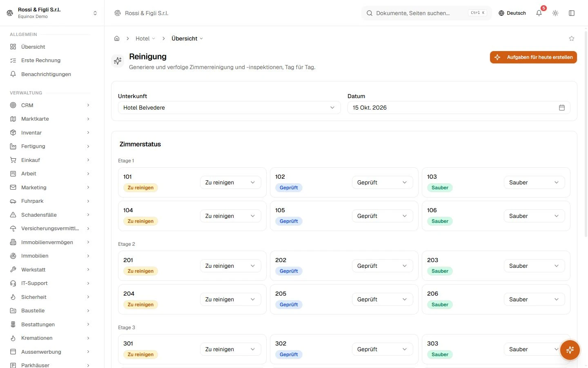The height and width of the screenshot is (368, 588).
Task: Click the Fuhrpark car icon
Action: (13, 201)
